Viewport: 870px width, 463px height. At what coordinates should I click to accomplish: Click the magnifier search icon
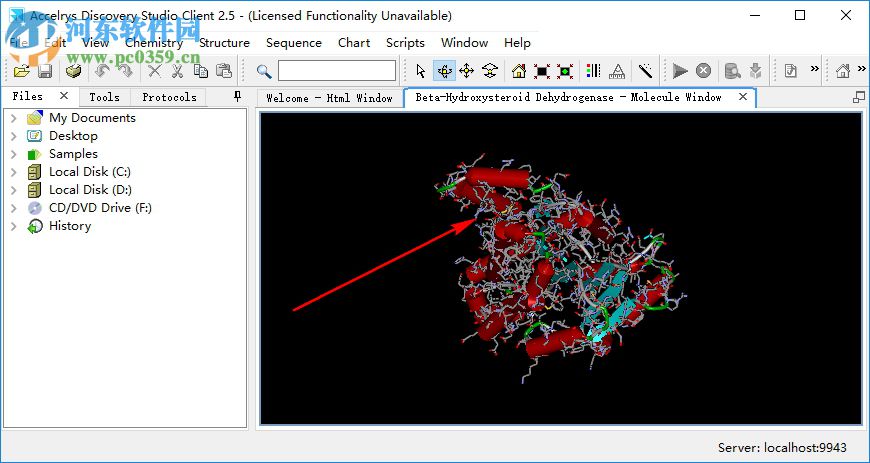pos(264,71)
